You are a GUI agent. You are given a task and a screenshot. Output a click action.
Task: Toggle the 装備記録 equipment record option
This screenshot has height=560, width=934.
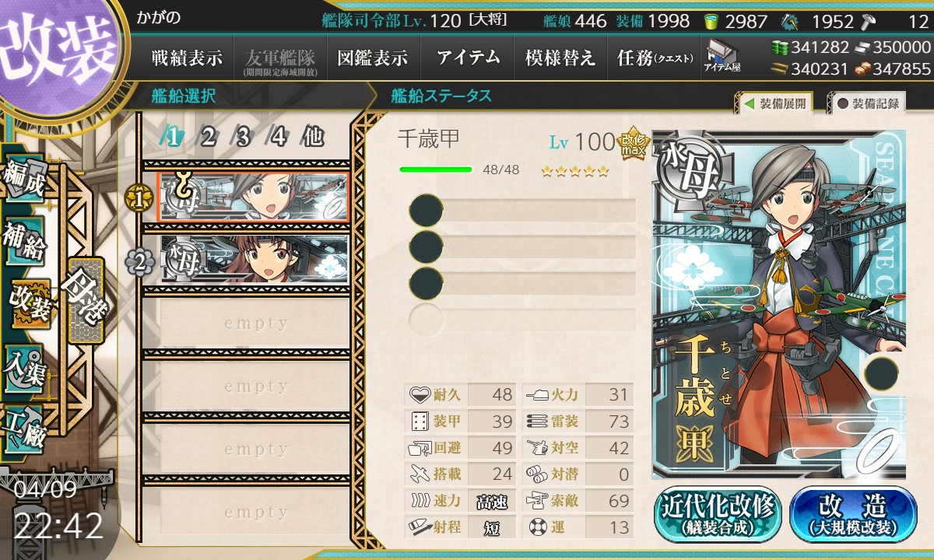tap(868, 103)
